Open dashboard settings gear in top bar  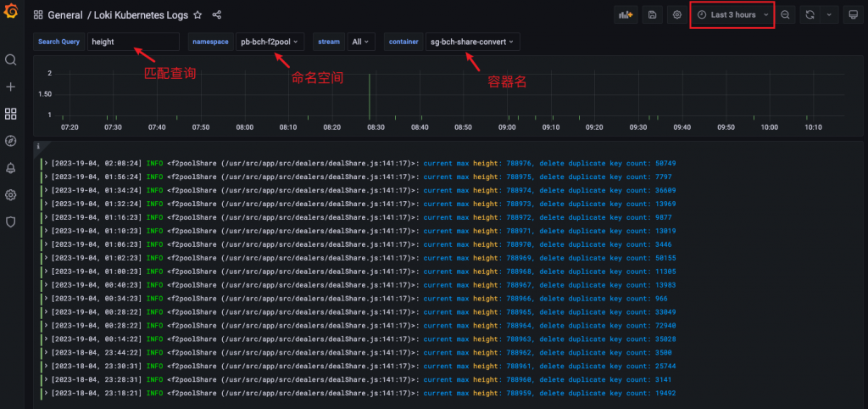[676, 15]
